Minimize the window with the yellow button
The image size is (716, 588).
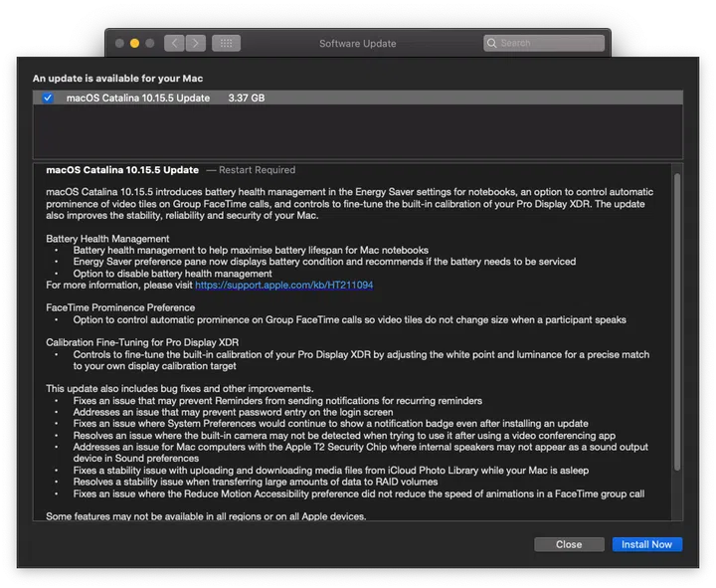click(134, 44)
